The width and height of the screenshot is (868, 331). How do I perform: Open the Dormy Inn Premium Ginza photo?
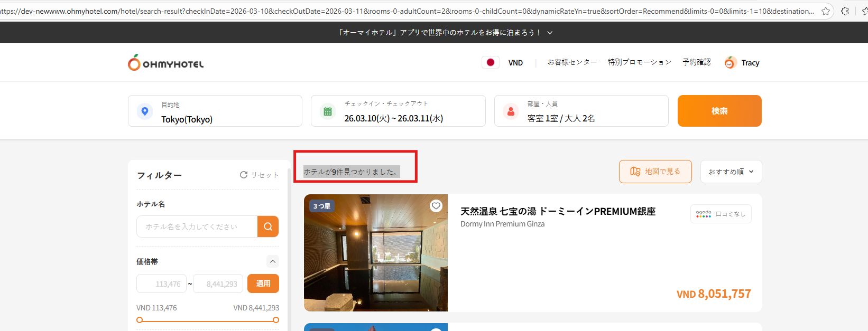[x=376, y=253]
